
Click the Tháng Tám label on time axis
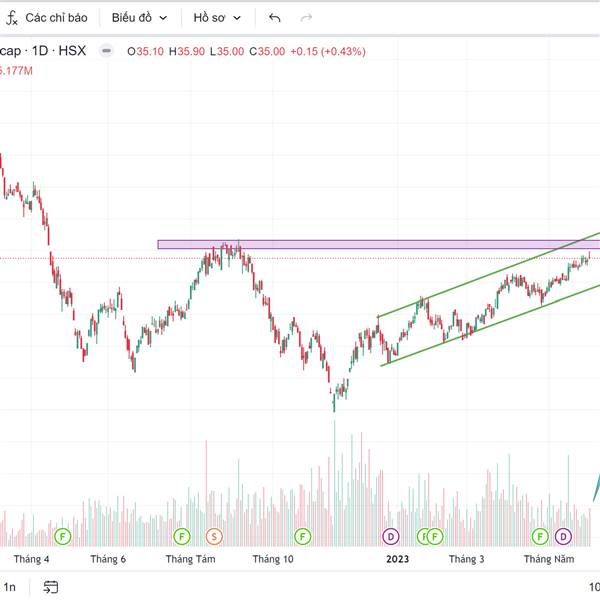[x=190, y=559]
